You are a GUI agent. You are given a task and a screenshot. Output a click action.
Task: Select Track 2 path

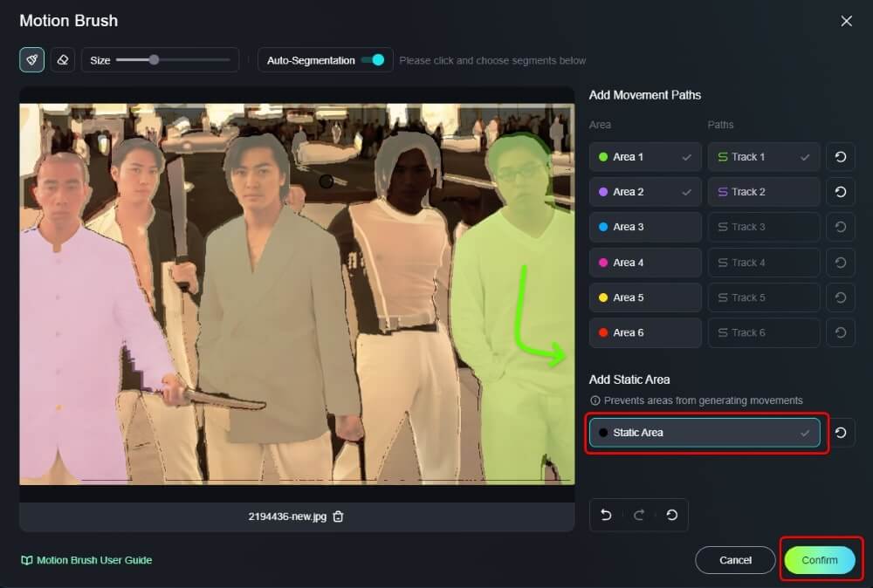tap(764, 192)
